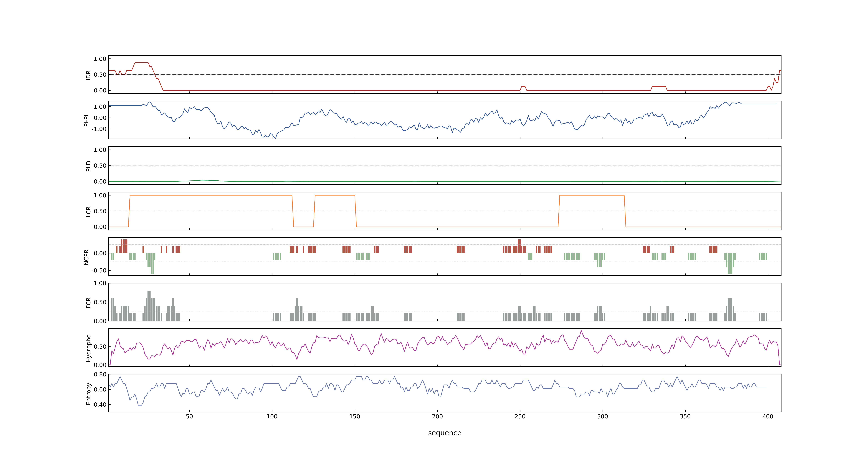Click the FCR y-axis label

coord(88,302)
